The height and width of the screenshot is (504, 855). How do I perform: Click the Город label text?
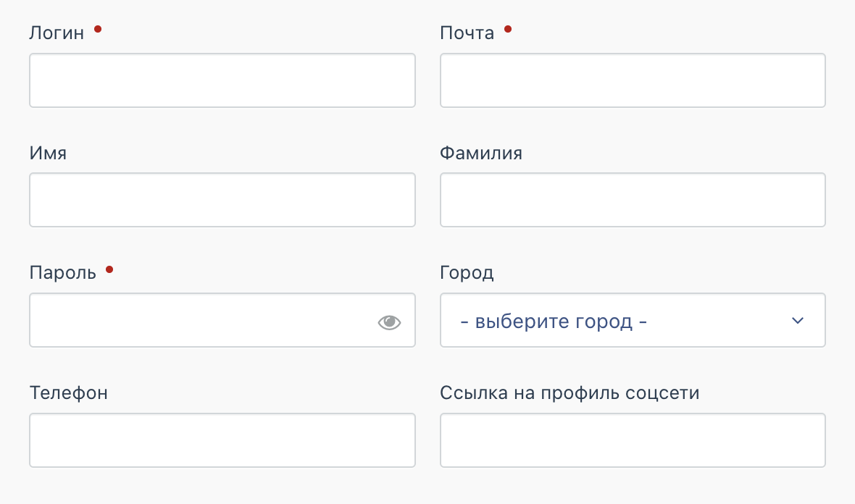click(x=467, y=272)
